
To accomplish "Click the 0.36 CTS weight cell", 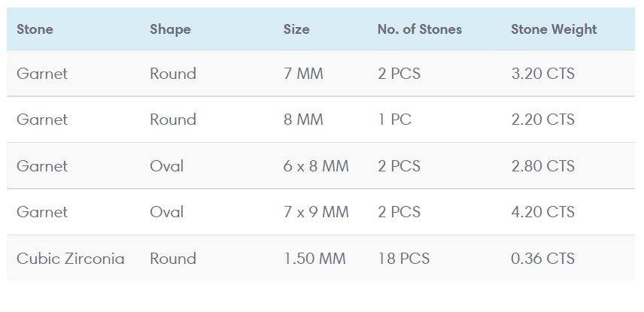I will [x=542, y=259].
